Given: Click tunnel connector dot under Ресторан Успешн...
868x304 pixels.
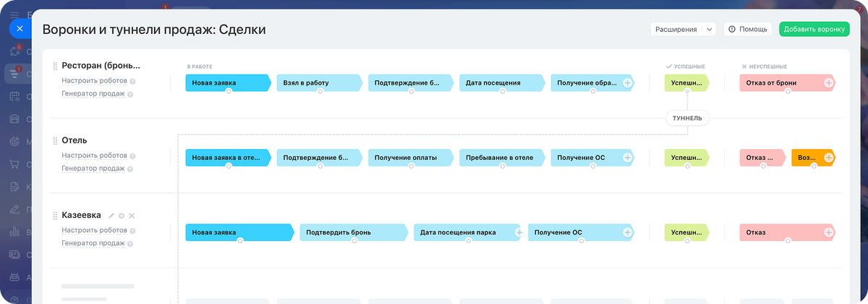Looking at the screenshot, I should [687, 92].
